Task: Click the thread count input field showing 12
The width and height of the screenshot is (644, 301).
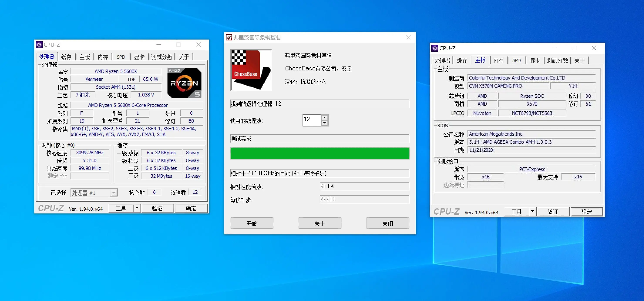Action: point(311,120)
